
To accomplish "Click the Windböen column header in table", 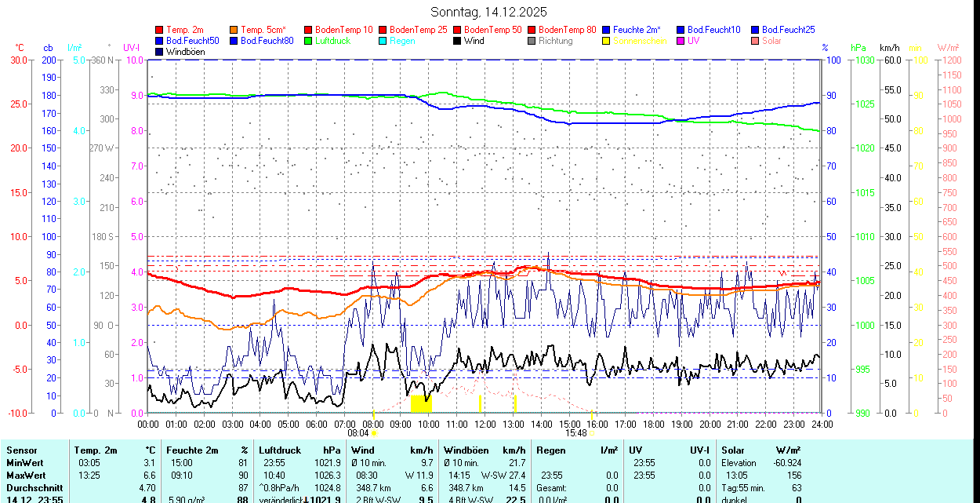I will click(x=467, y=450).
